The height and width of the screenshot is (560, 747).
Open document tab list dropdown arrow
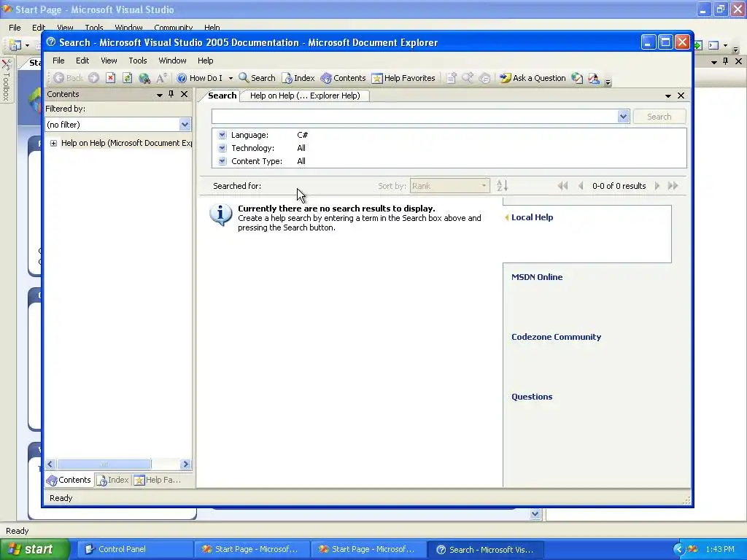[x=668, y=96]
